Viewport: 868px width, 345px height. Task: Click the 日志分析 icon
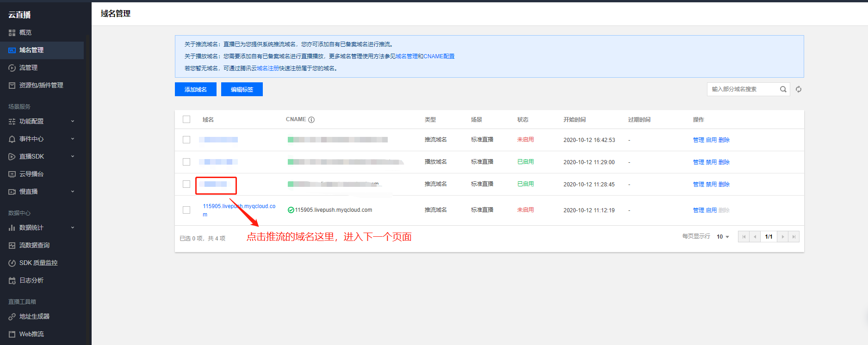12,280
